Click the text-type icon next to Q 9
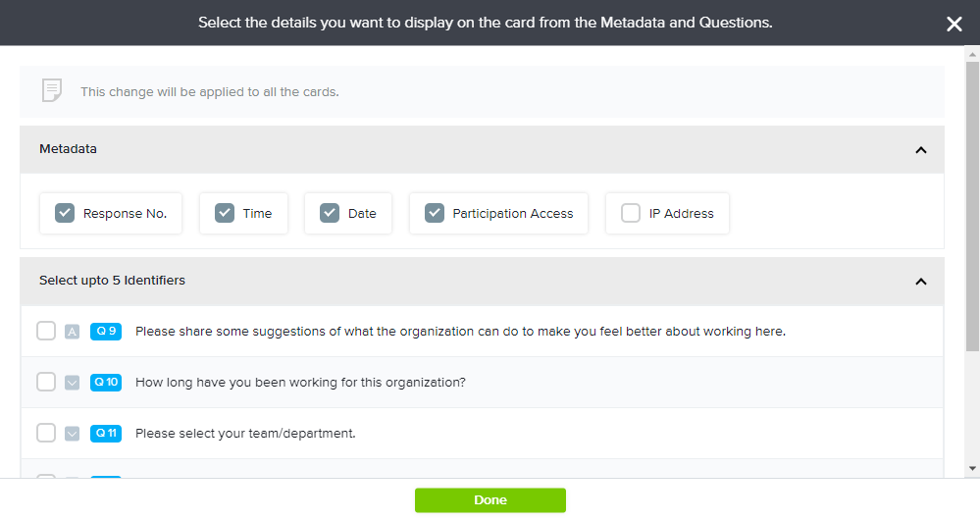The height and width of the screenshot is (521, 980). (72, 332)
